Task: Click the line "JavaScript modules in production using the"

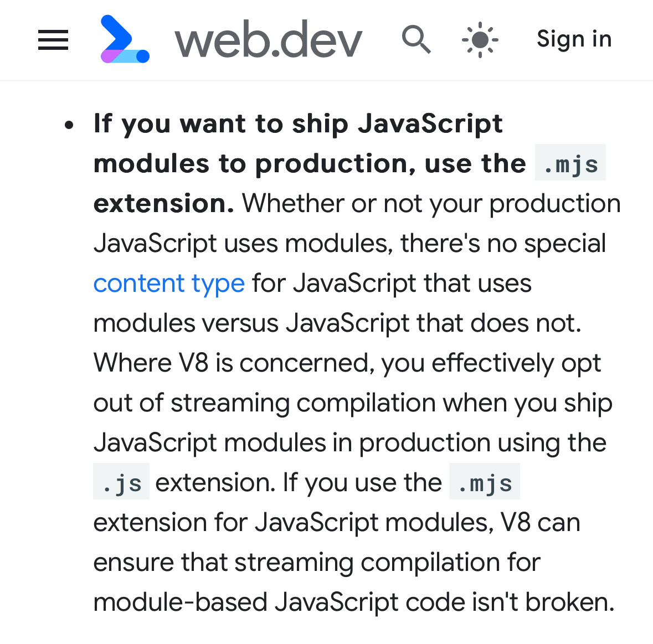Action: 350,443
